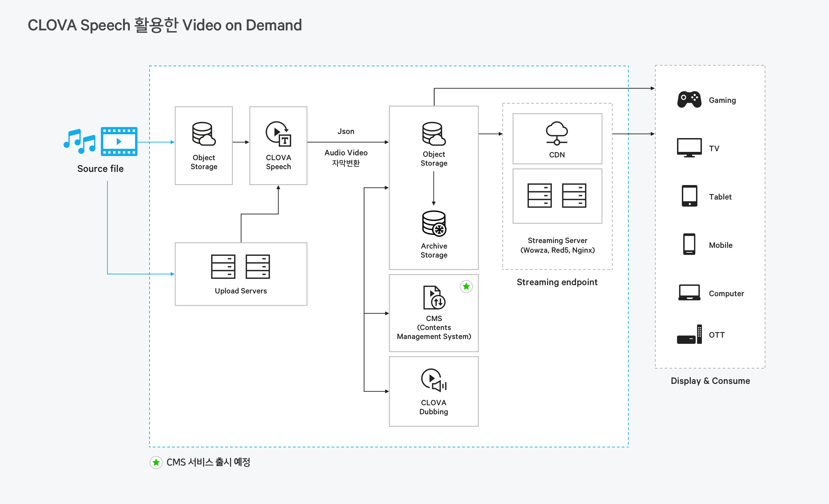This screenshot has width=829, height=504.
Task: Click the green star badge in the CMS box
Action: point(466,287)
